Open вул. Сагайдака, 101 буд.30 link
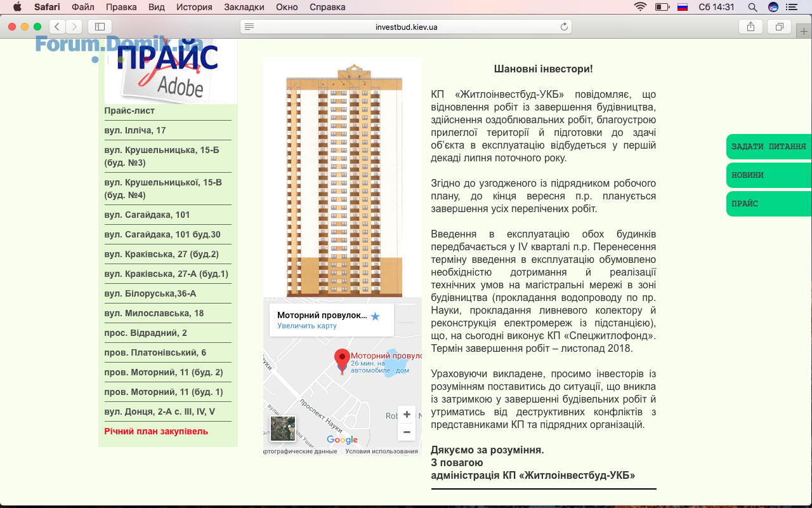812x508 pixels. pyautogui.click(x=162, y=234)
